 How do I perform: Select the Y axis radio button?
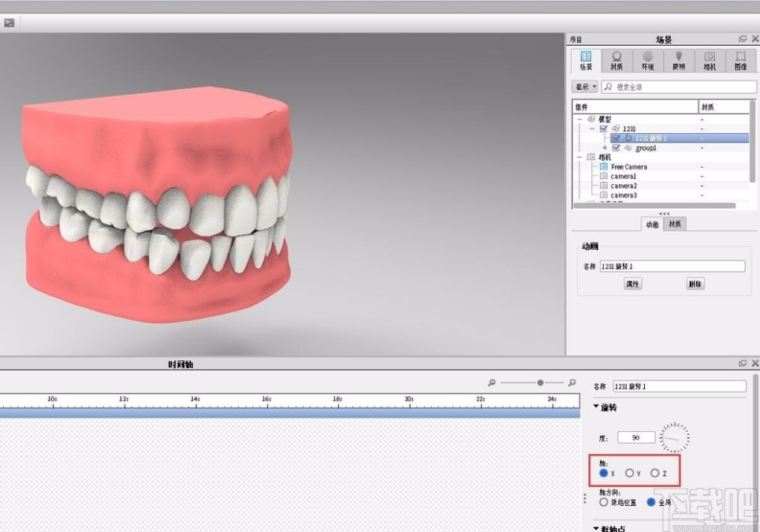630,474
